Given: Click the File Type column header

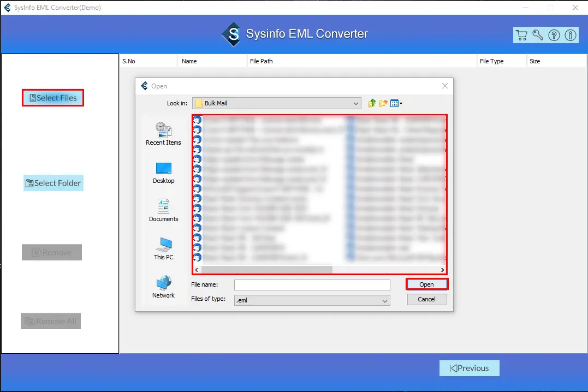Looking at the screenshot, I should (x=502, y=61).
